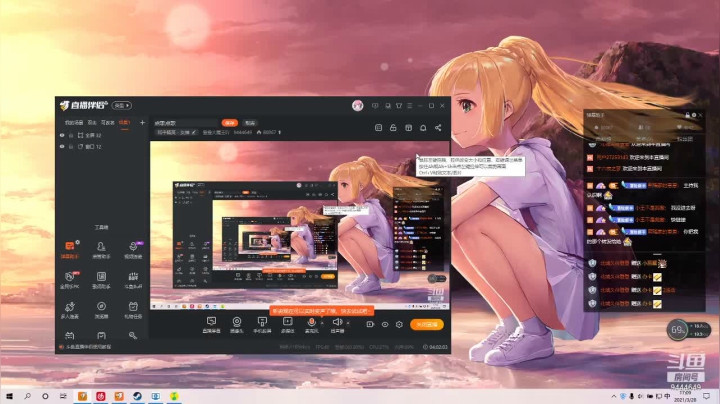Open the 弹幕助手 tool in the toolbox
Viewport: 720px width, 404px height.
tap(69, 250)
